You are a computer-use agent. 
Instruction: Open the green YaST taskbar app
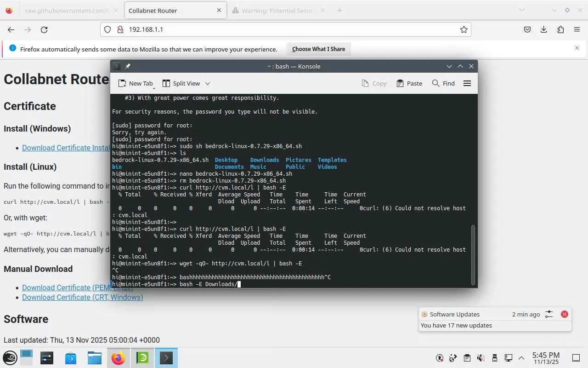pos(142,358)
